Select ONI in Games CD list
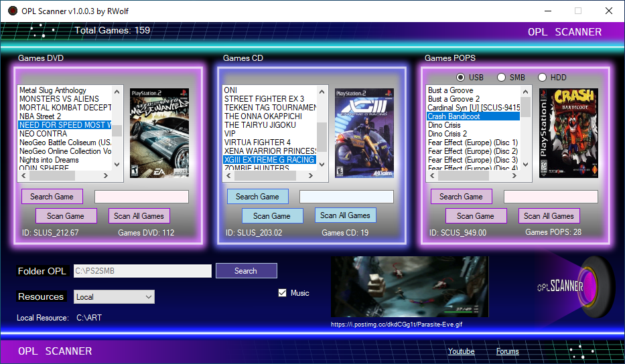The height and width of the screenshot is (364, 625). click(x=270, y=90)
